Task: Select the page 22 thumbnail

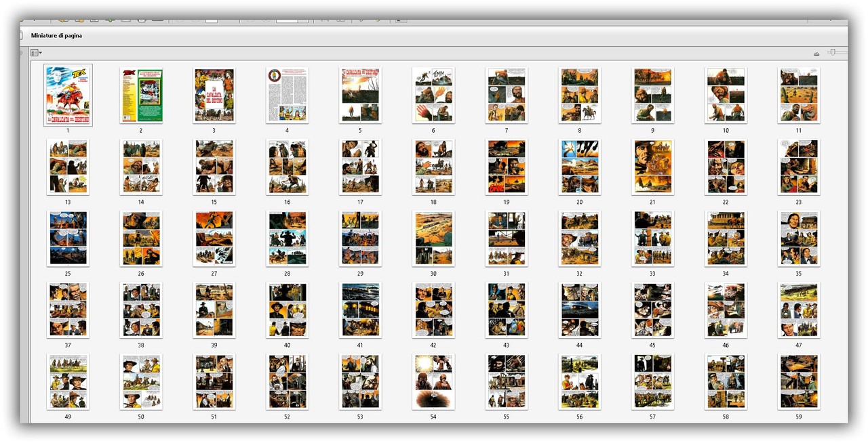Action: click(x=726, y=167)
